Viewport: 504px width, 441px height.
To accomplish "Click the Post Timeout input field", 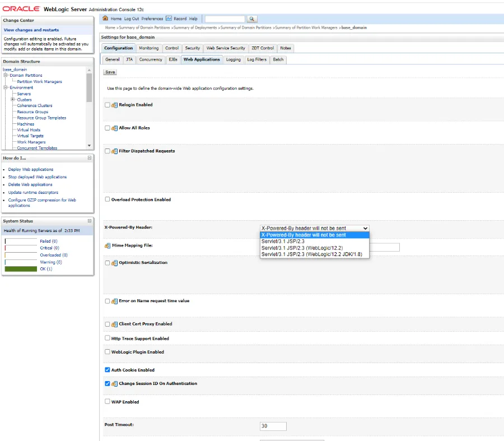I will (x=273, y=426).
